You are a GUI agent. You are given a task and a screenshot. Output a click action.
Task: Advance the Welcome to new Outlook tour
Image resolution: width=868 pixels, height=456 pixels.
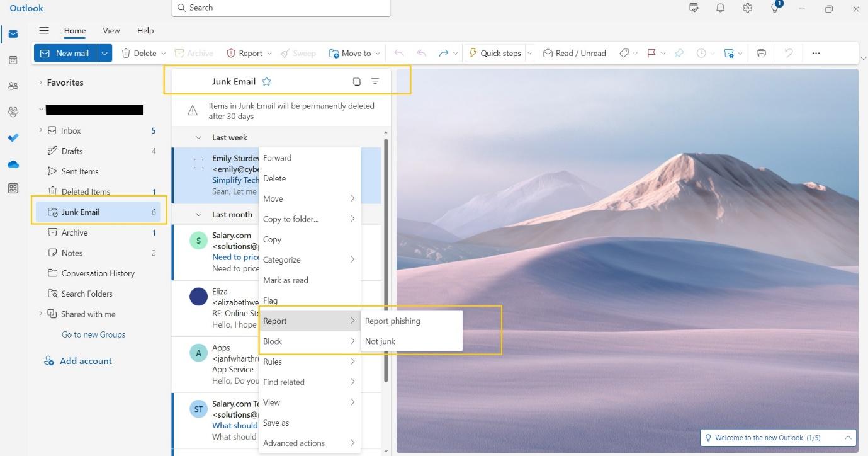pos(848,438)
